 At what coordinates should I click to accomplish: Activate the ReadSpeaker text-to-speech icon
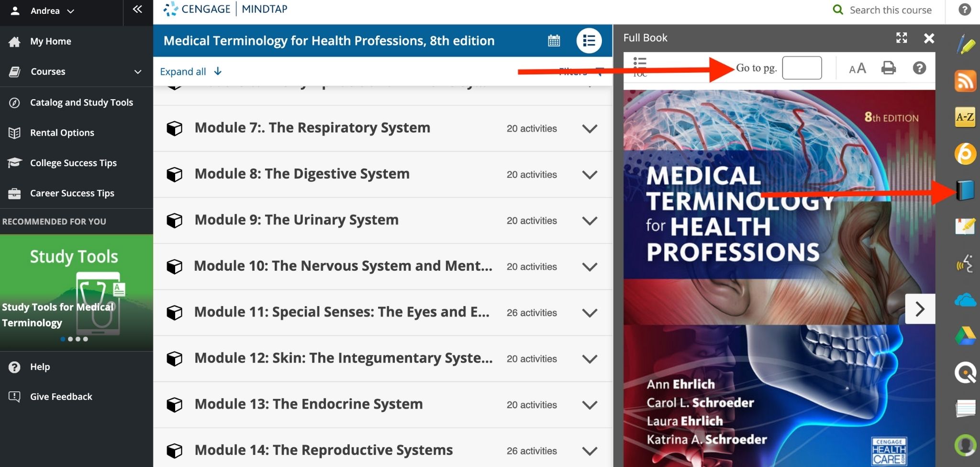tap(966, 263)
